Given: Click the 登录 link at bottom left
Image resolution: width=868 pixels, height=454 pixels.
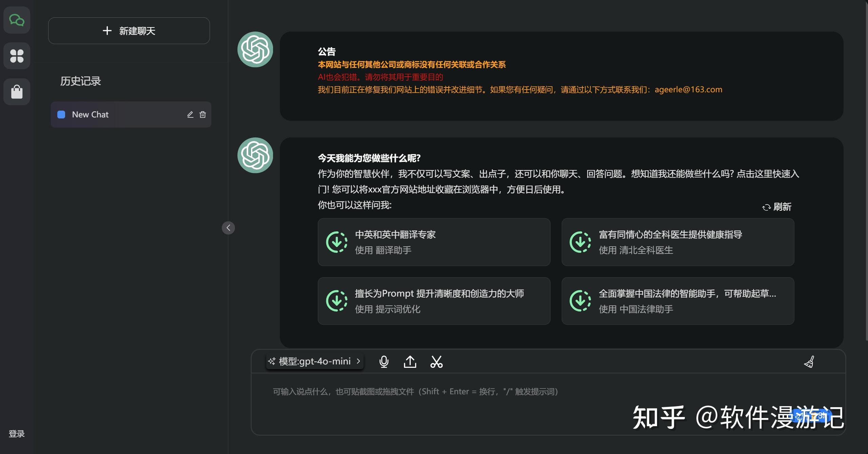Looking at the screenshot, I should [16, 433].
